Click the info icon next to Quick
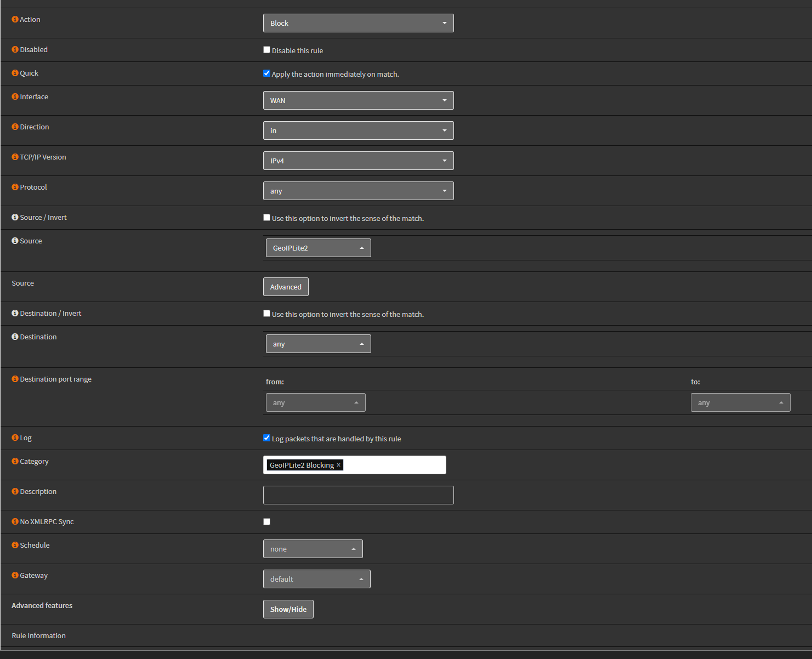 coord(15,73)
